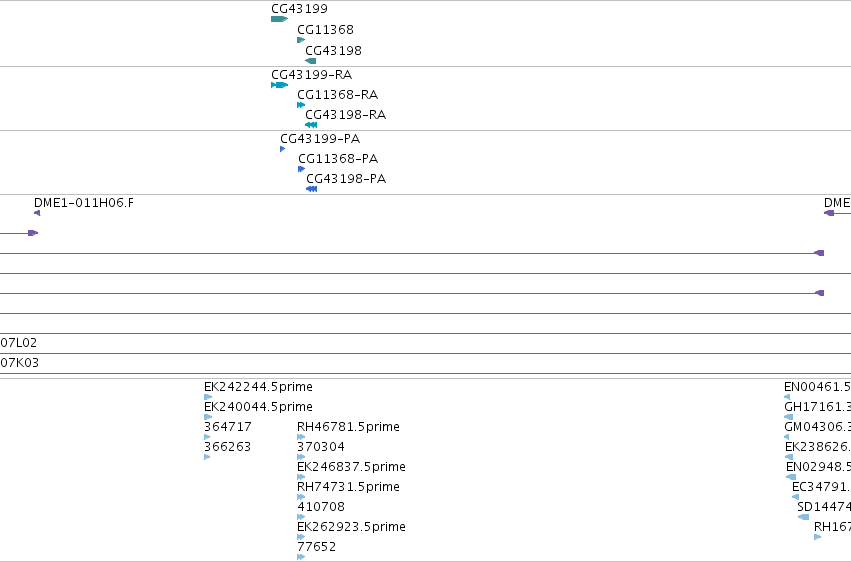Viewport: 851px width, 562px height.
Task: Click the RH74731.5prime EST arrow
Action: click(301, 497)
